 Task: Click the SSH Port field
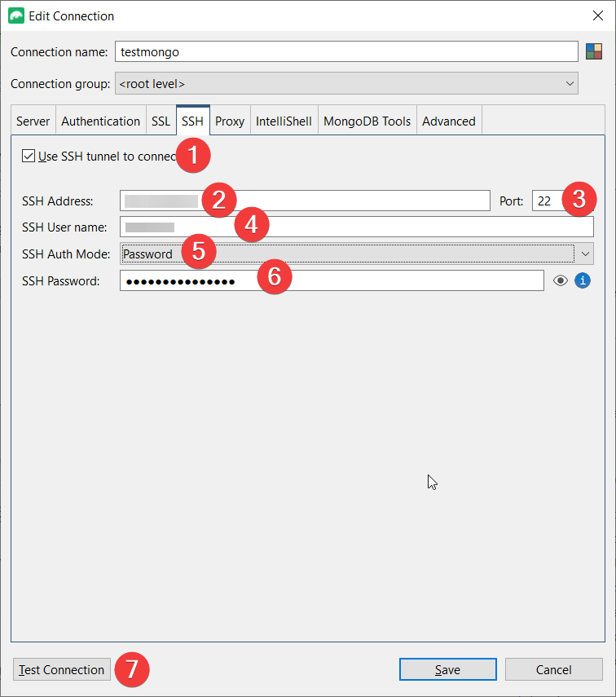pos(549,201)
